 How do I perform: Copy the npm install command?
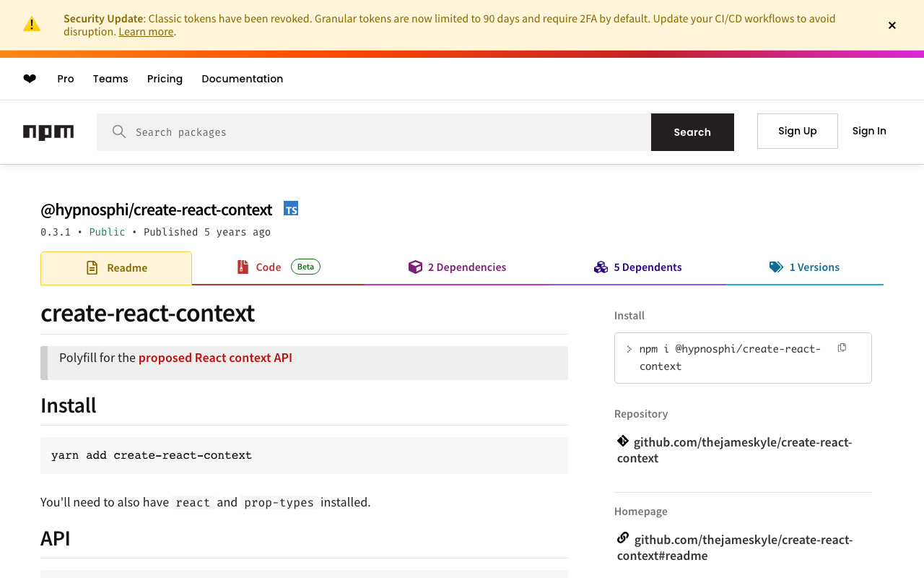842,348
